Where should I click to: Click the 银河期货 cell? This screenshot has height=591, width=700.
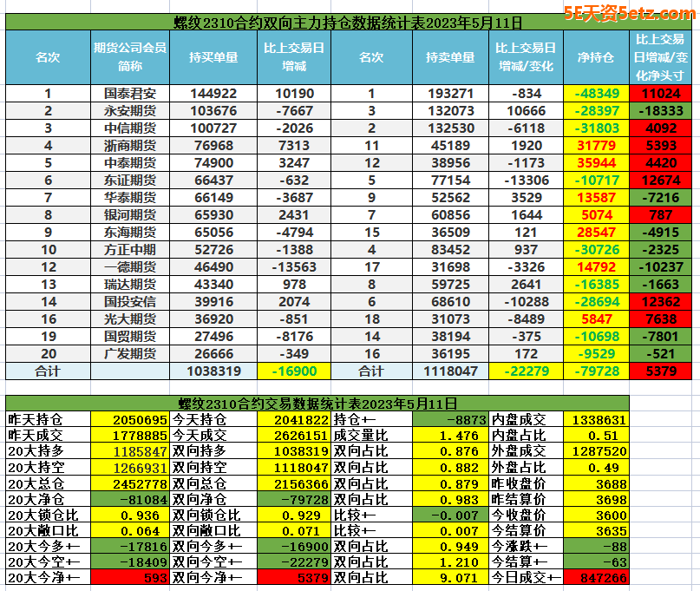click(x=130, y=215)
